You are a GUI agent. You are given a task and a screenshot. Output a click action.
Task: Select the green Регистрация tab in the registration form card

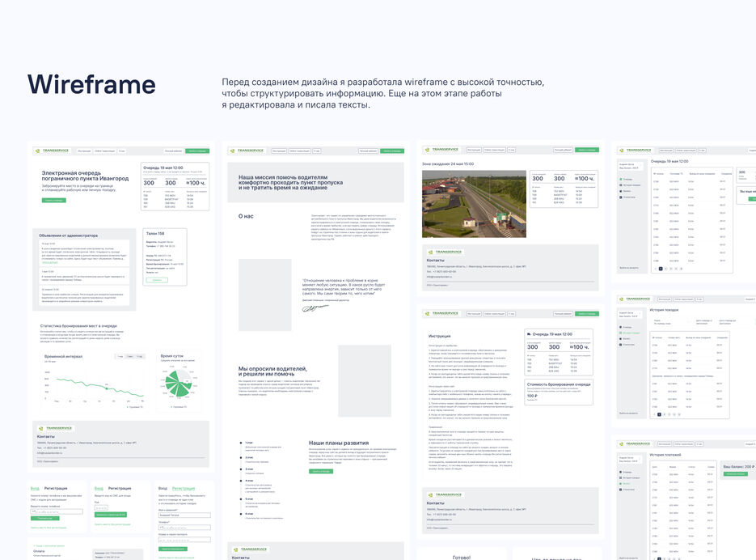click(x=184, y=489)
